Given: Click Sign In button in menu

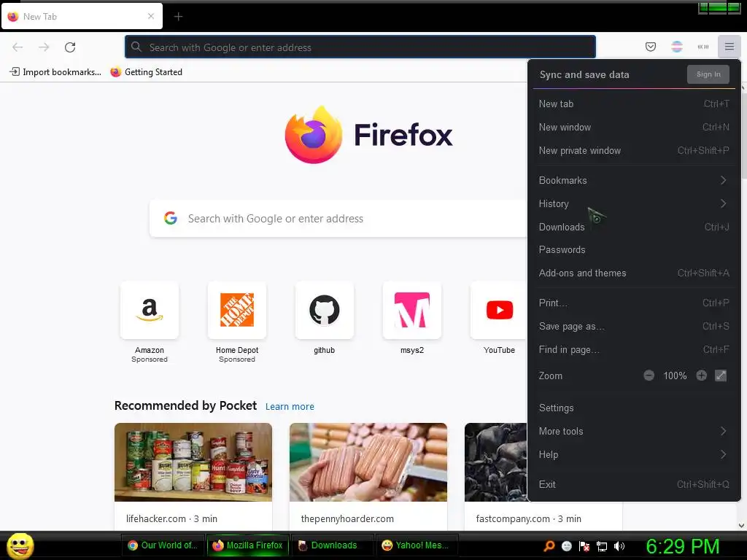Looking at the screenshot, I should click(x=708, y=74).
